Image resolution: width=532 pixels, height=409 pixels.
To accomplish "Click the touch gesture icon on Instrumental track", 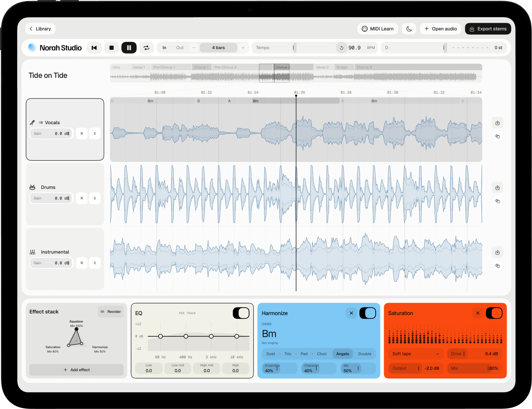I will 497,266.
